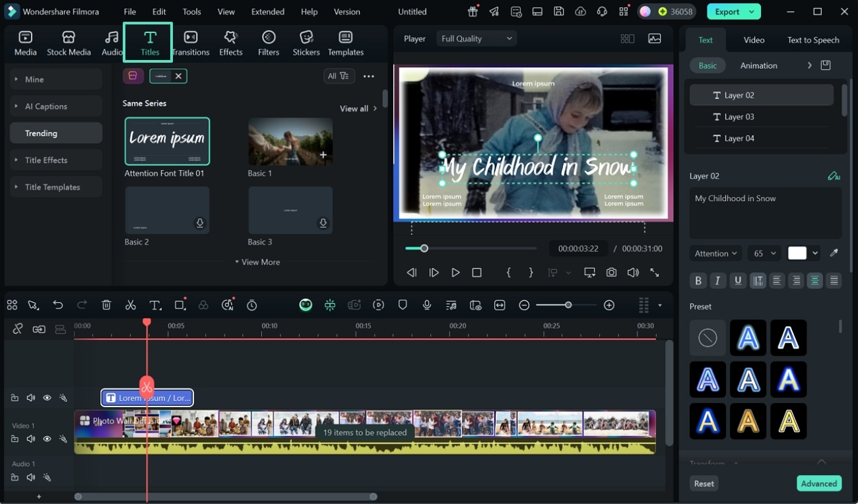Zoom in timeline with plus icon

609,305
